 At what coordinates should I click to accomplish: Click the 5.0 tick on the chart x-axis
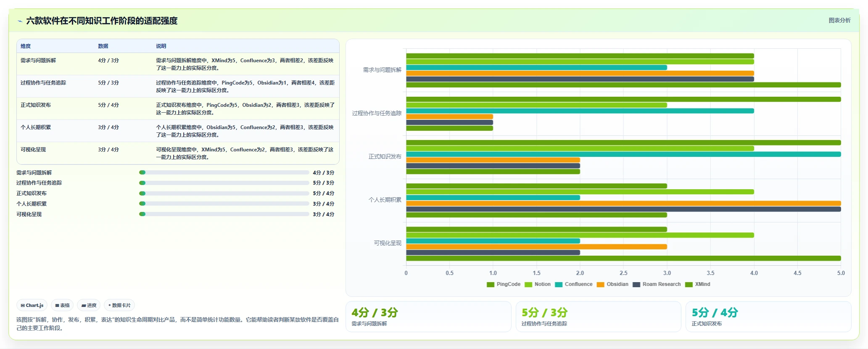coord(841,273)
